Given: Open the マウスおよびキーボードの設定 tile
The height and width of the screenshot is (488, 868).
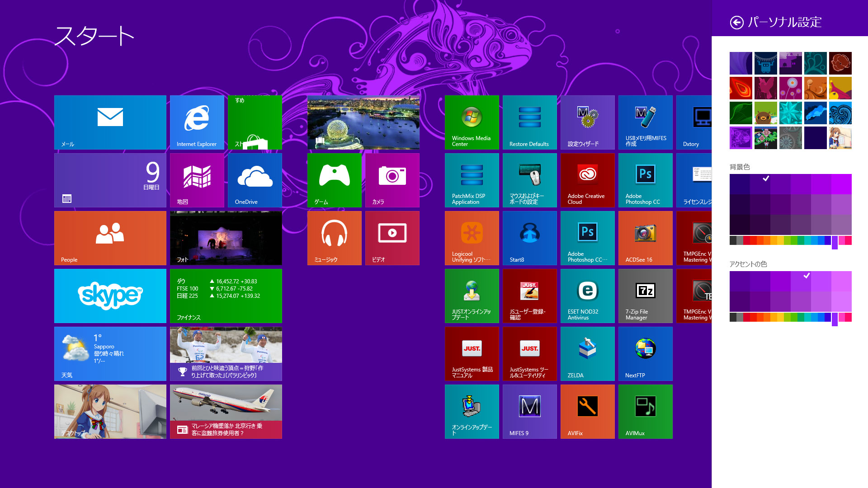Looking at the screenshot, I should coord(530,180).
